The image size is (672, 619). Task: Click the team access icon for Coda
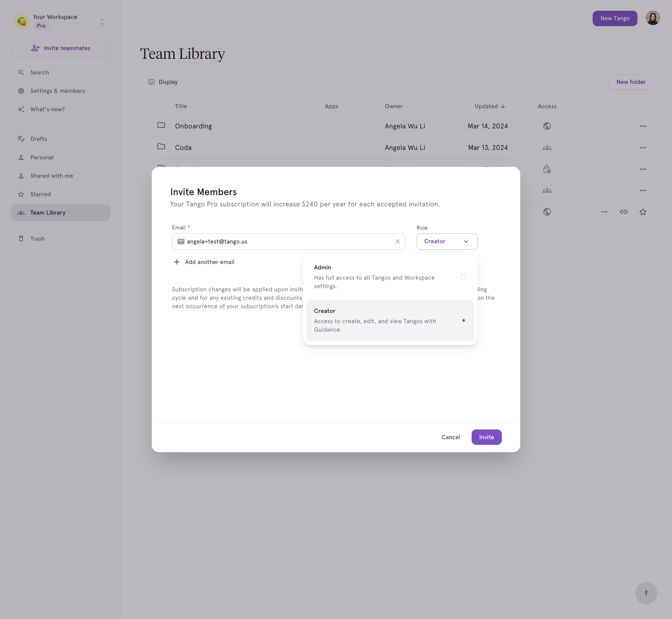pos(547,148)
